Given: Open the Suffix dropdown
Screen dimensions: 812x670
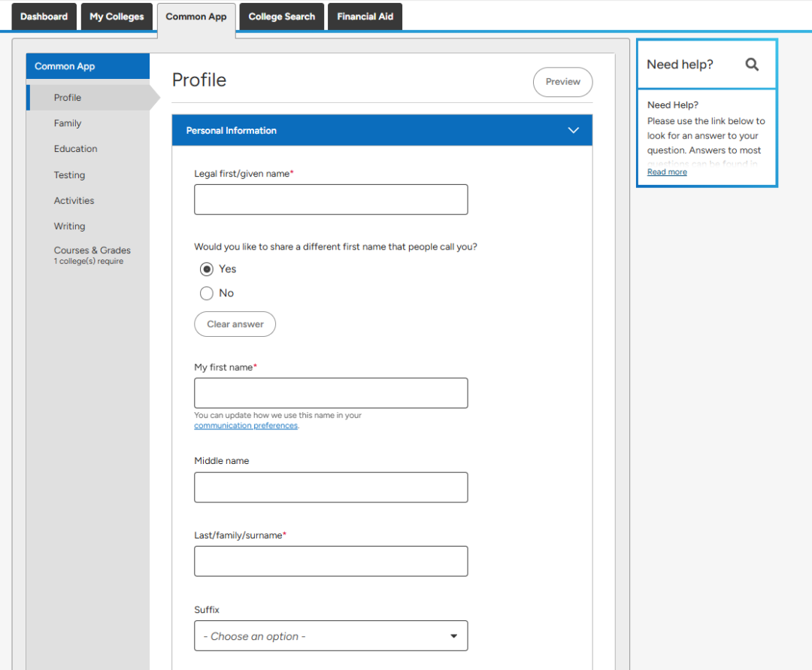Looking at the screenshot, I should (x=331, y=636).
